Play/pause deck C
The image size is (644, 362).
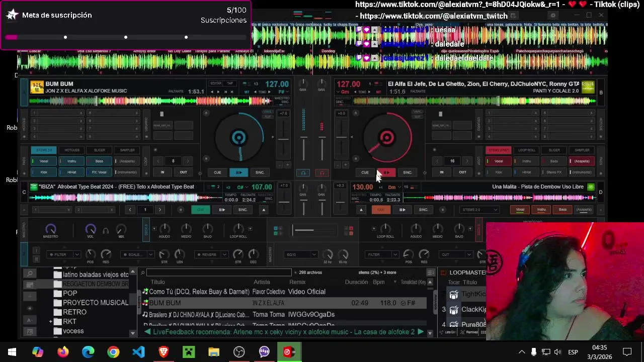pyautogui.click(x=221, y=210)
